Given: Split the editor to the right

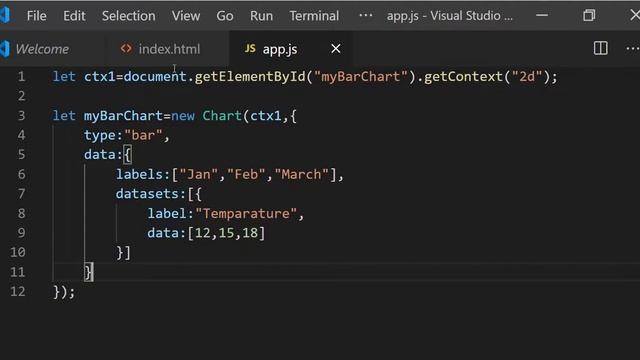Looking at the screenshot, I should (x=600, y=49).
